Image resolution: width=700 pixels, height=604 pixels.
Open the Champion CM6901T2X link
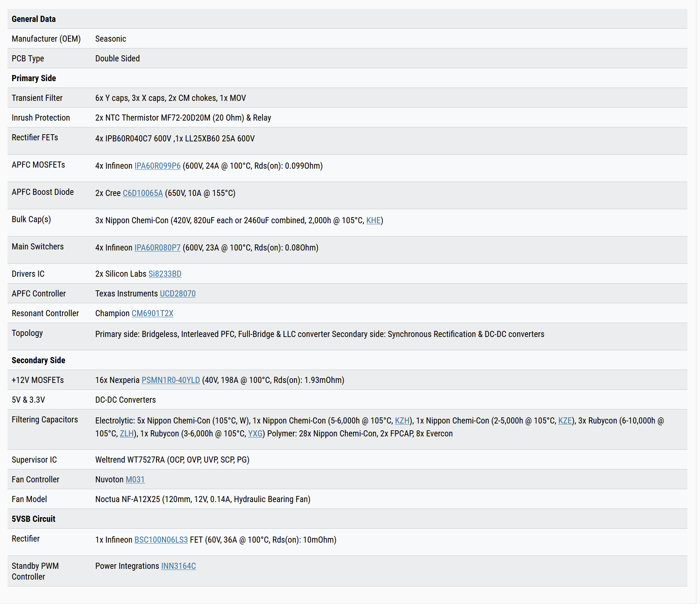[152, 313]
